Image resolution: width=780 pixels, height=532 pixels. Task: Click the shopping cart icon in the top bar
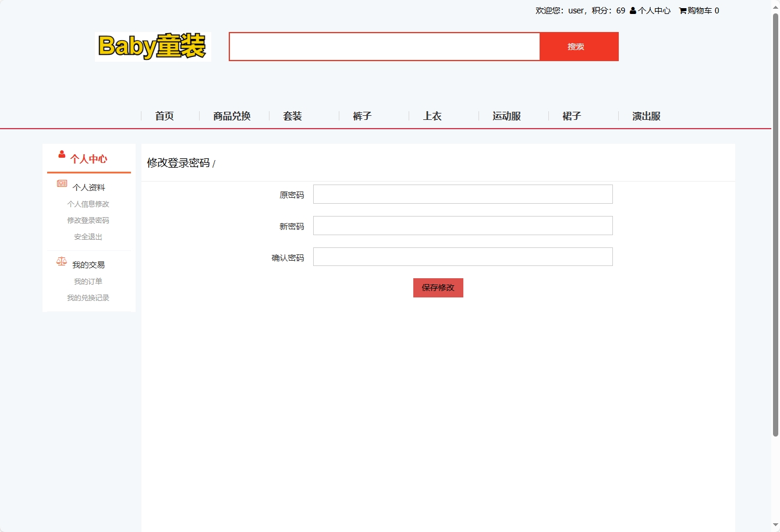pos(682,10)
